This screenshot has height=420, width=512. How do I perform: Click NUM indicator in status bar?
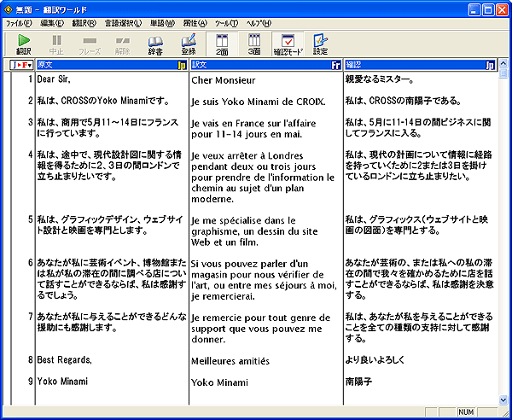(x=466, y=412)
